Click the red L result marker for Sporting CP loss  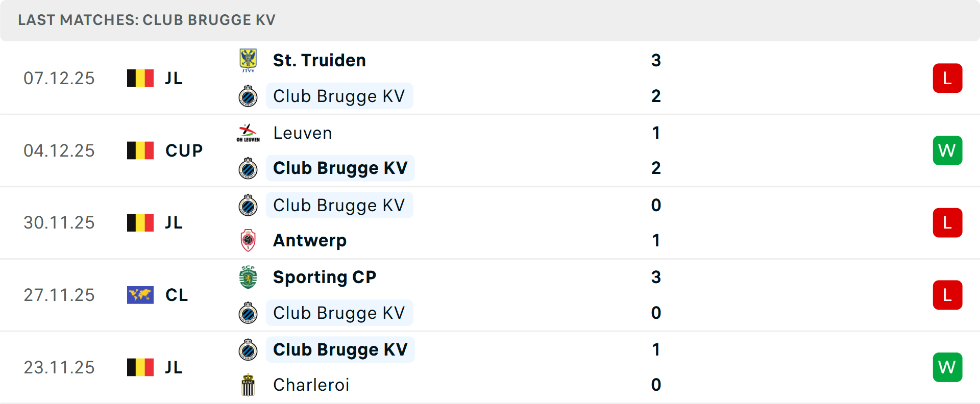[x=947, y=295]
